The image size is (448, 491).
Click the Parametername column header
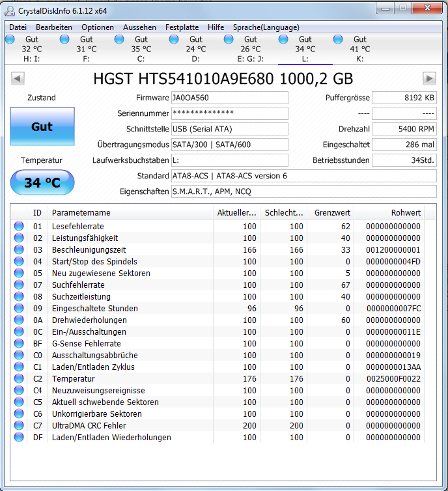click(130, 213)
